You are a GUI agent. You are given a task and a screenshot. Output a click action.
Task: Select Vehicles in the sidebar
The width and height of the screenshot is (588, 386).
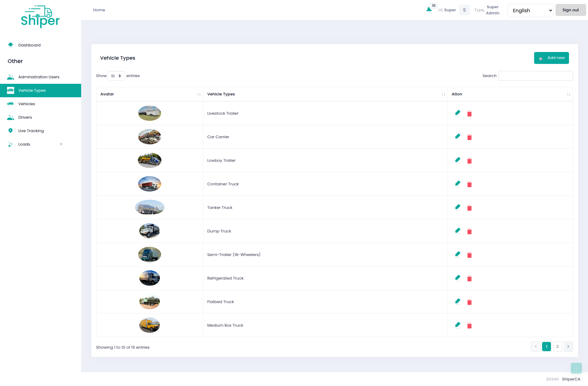(x=27, y=104)
